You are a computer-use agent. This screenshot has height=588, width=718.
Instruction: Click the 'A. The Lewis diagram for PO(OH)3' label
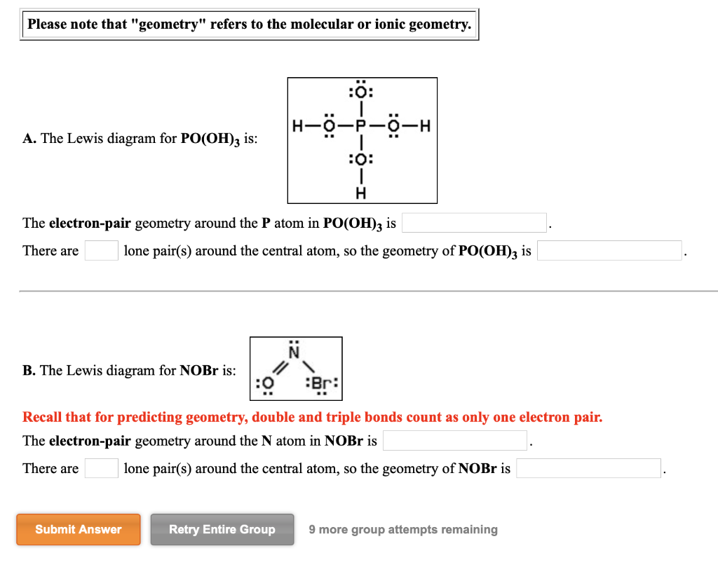[x=140, y=138]
